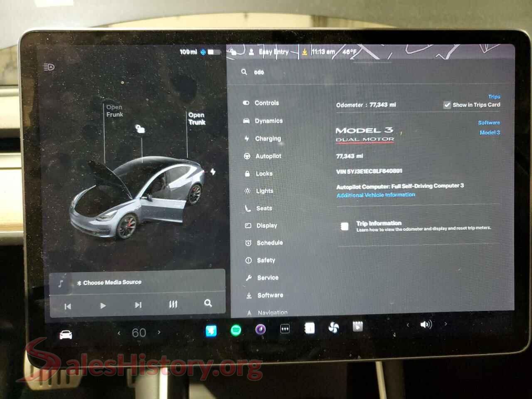532x399 pixels.
Task: Open the climate fan controls
Action: pyautogui.click(x=333, y=328)
